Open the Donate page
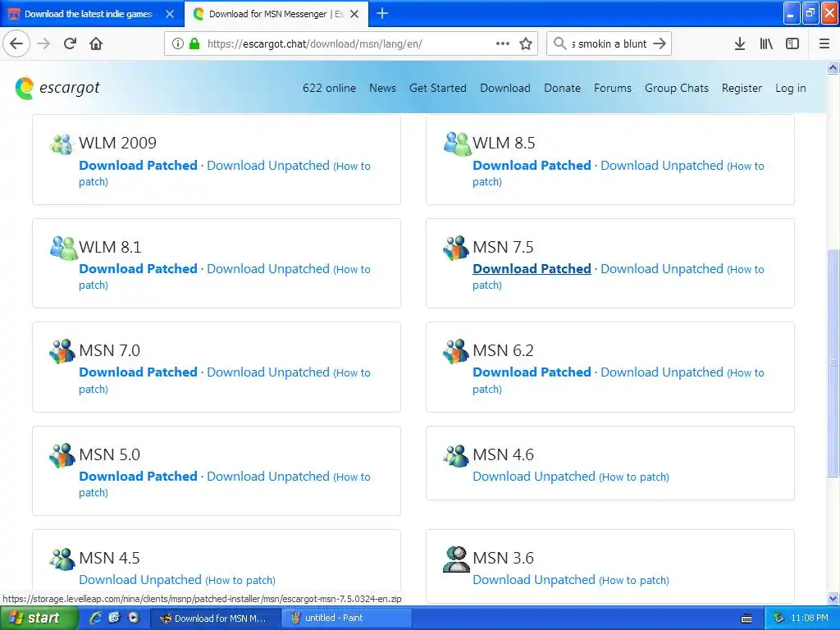840x630 pixels. pos(562,88)
